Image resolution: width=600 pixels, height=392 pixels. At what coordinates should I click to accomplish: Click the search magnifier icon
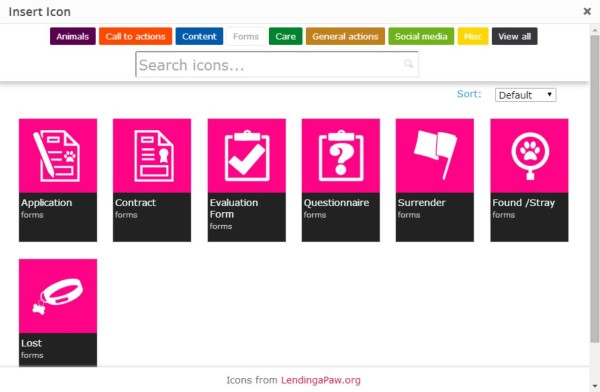(408, 64)
